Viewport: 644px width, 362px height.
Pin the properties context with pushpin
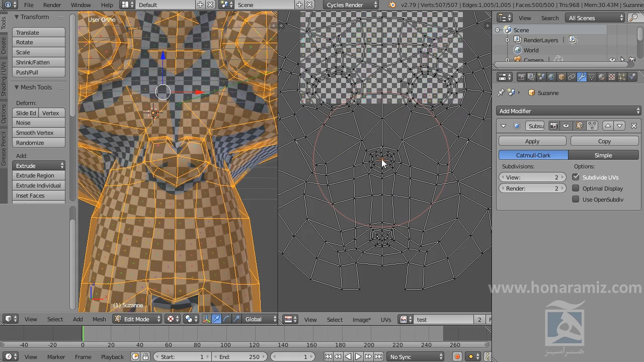[501, 93]
